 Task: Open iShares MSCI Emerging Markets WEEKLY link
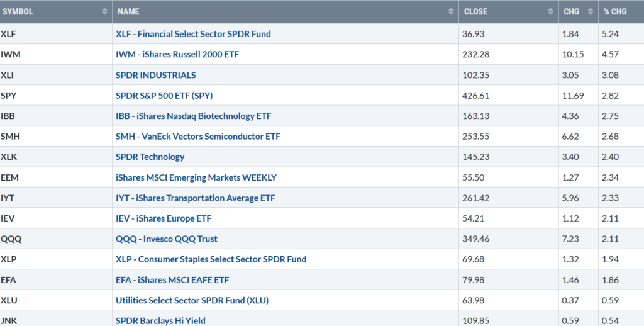pos(196,177)
